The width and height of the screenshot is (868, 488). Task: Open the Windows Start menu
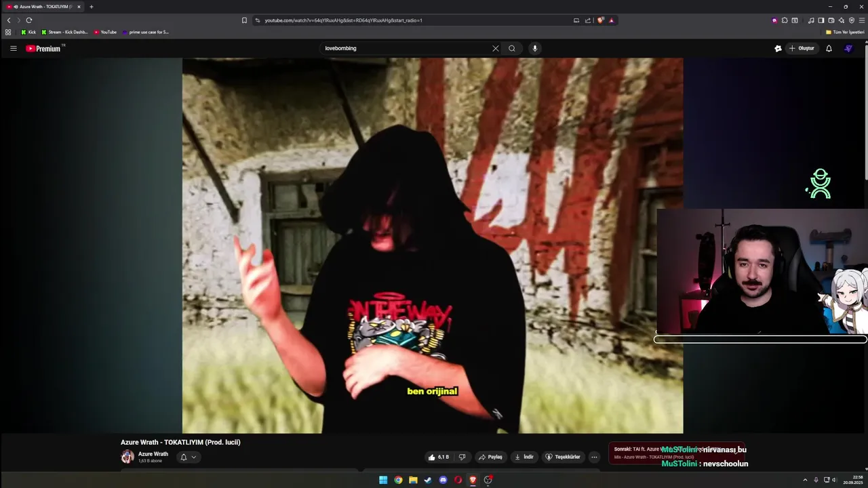coord(383,480)
